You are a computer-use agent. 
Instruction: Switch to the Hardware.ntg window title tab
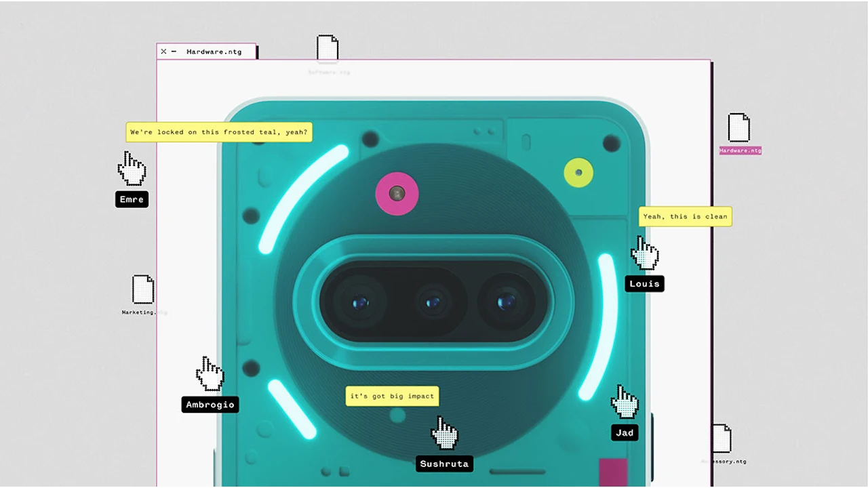pos(214,52)
